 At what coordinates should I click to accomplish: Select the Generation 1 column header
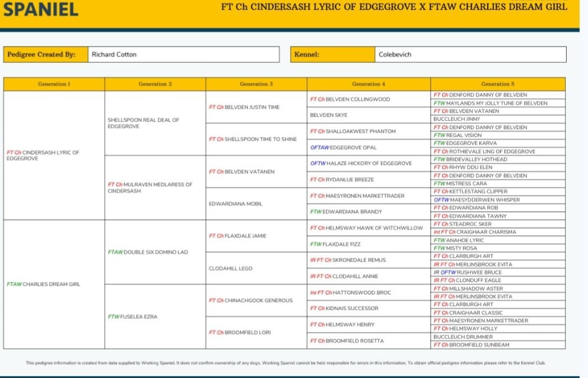pos(54,84)
